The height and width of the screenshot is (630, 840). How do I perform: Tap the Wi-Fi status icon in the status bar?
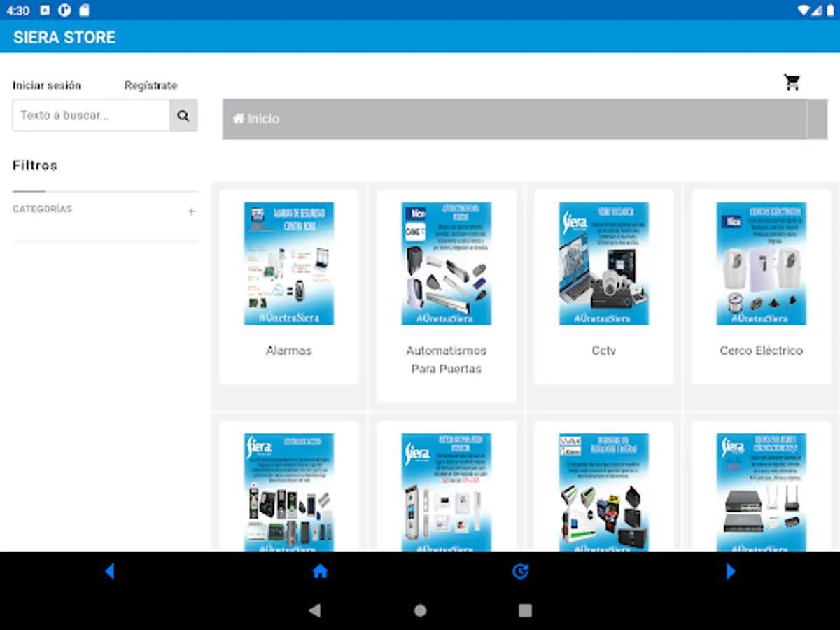point(803,10)
